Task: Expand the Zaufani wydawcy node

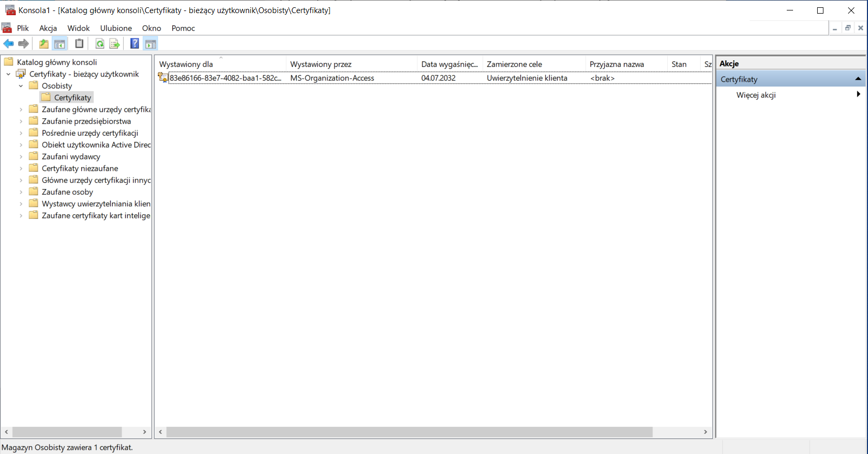Action: pos(21,157)
